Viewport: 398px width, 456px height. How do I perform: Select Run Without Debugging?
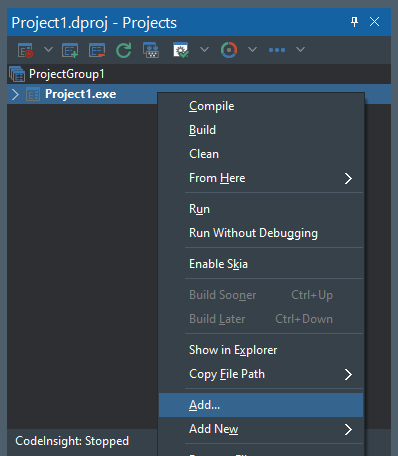(261, 233)
